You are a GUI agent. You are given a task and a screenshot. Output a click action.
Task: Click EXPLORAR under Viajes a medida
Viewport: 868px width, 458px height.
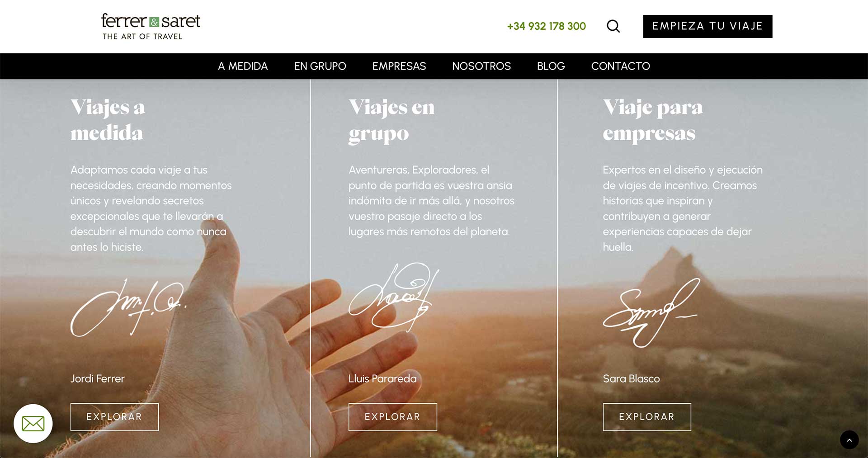pyautogui.click(x=114, y=417)
